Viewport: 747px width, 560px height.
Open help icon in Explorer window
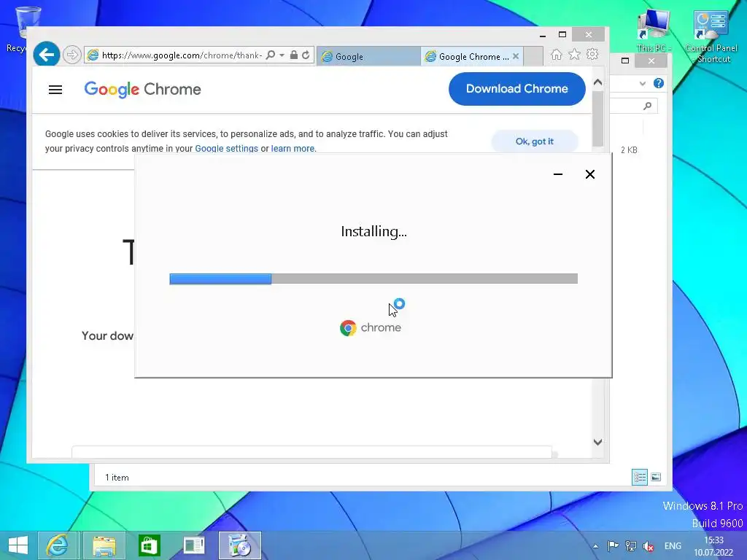659,83
